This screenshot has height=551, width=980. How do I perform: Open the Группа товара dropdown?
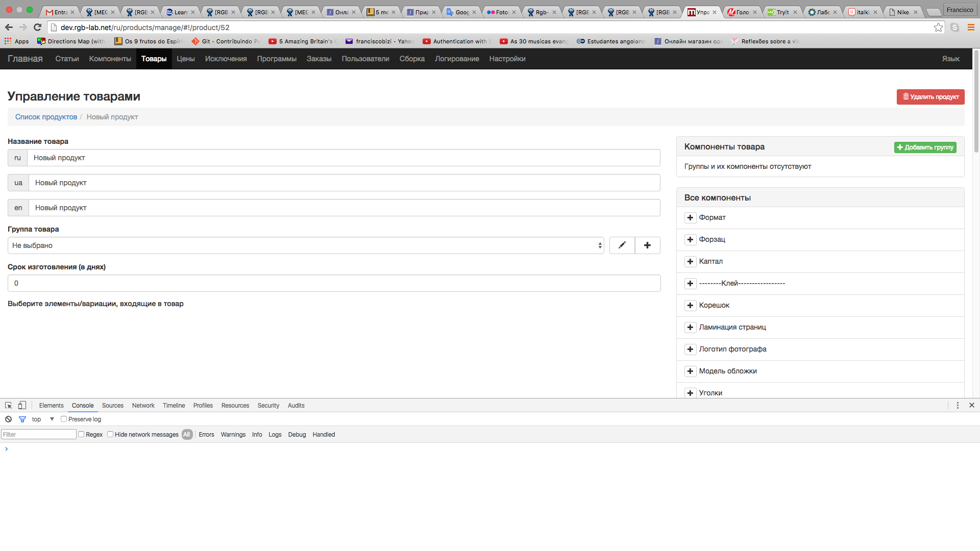tap(305, 245)
